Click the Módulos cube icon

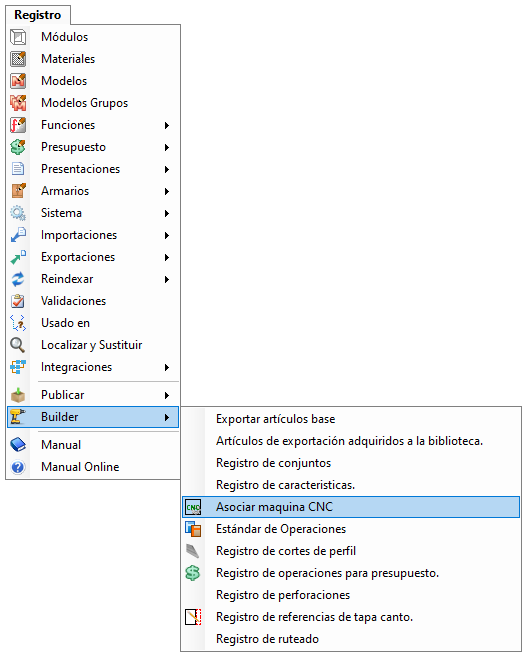(x=18, y=37)
